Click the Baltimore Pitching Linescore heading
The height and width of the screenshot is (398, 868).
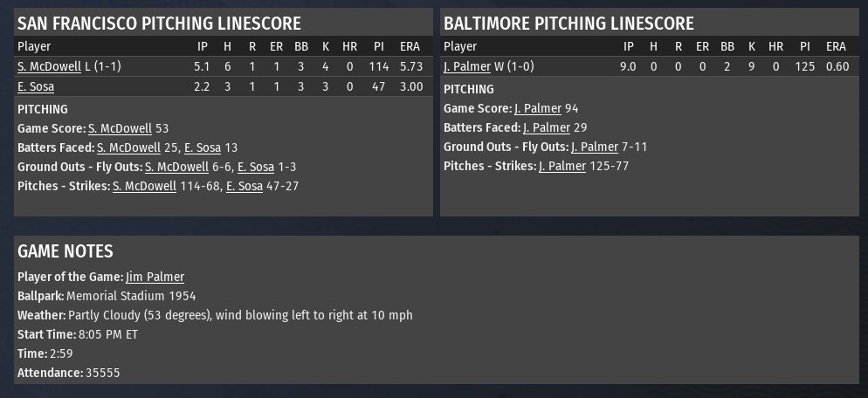tap(568, 24)
